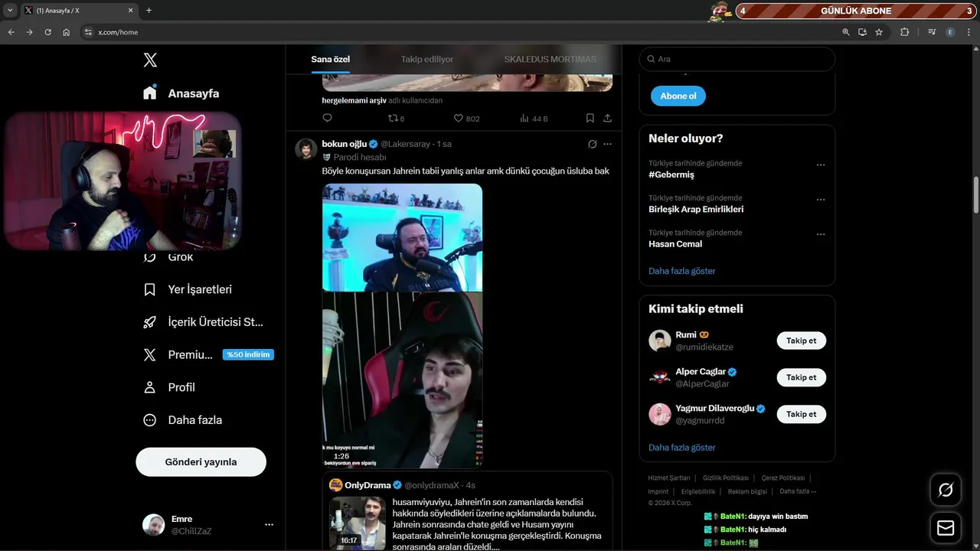This screenshot has height=551, width=980.
Task: Go back in browser
Action: click(11, 32)
